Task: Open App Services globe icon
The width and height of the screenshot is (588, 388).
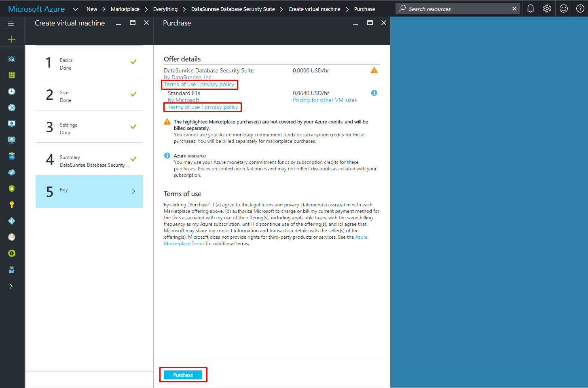Action: [12, 108]
